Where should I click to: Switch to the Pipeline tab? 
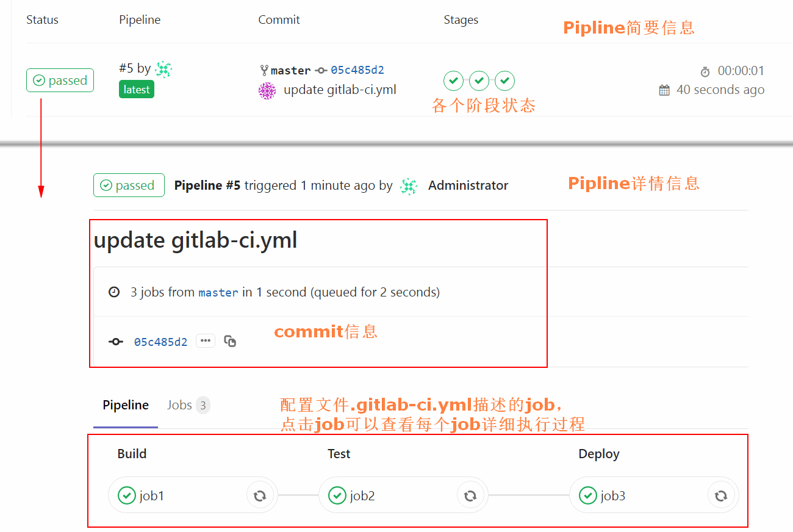(126, 405)
